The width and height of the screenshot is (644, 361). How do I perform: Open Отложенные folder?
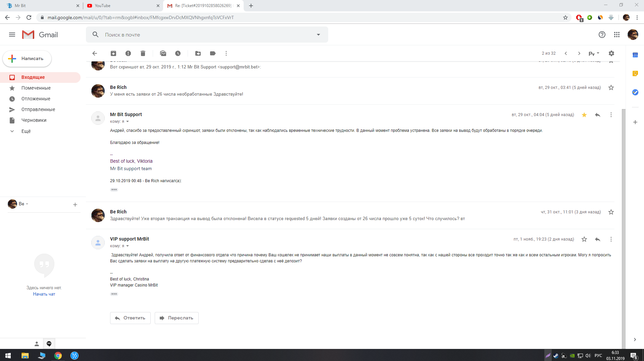(40, 99)
